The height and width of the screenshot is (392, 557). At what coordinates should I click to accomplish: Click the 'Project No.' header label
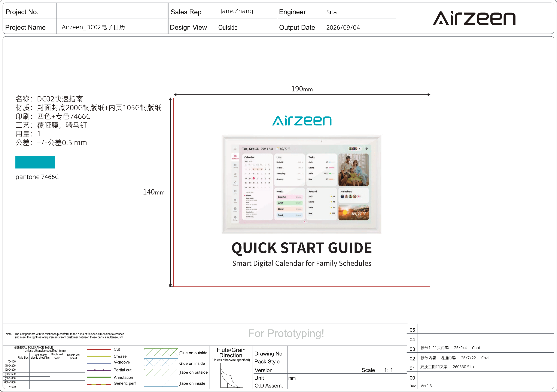click(x=22, y=12)
